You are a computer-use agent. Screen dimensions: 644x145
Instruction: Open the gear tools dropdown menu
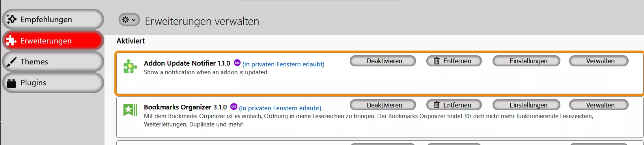click(129, 20)
